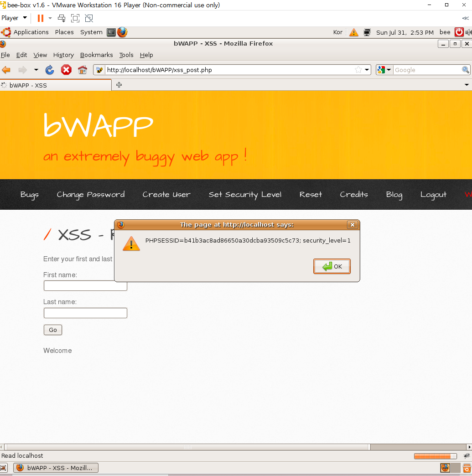Click the Blog navigation link
Viewport: 472px width, 476px height.
(394, 195)
